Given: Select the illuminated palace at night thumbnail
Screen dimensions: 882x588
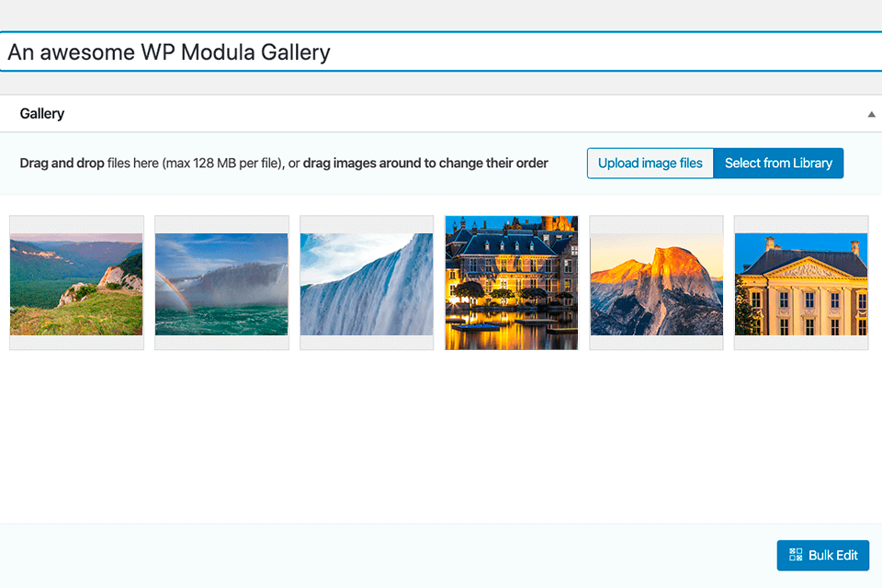Looking at the screenshot, I should pyautogui.click(x=511, y=282).
